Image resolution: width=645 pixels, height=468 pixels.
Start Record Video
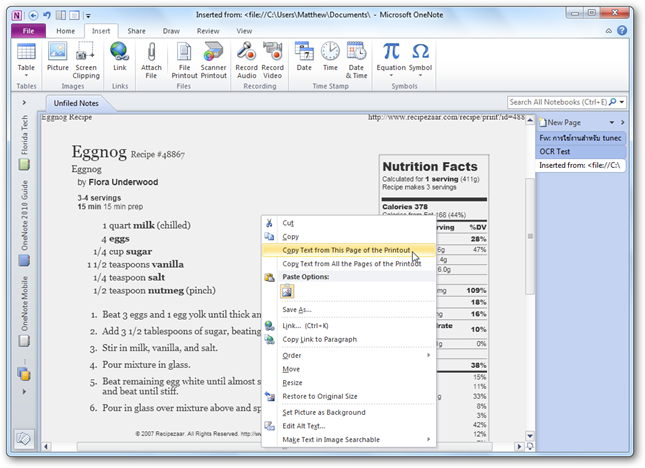click(x=272, y=60)
